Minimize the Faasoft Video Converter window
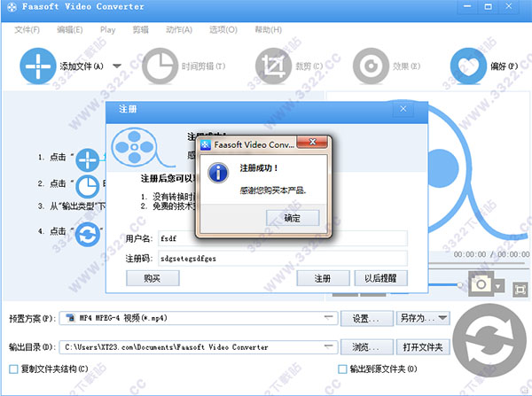This screenshot has width=532, height=396. (x=467, y=6)
